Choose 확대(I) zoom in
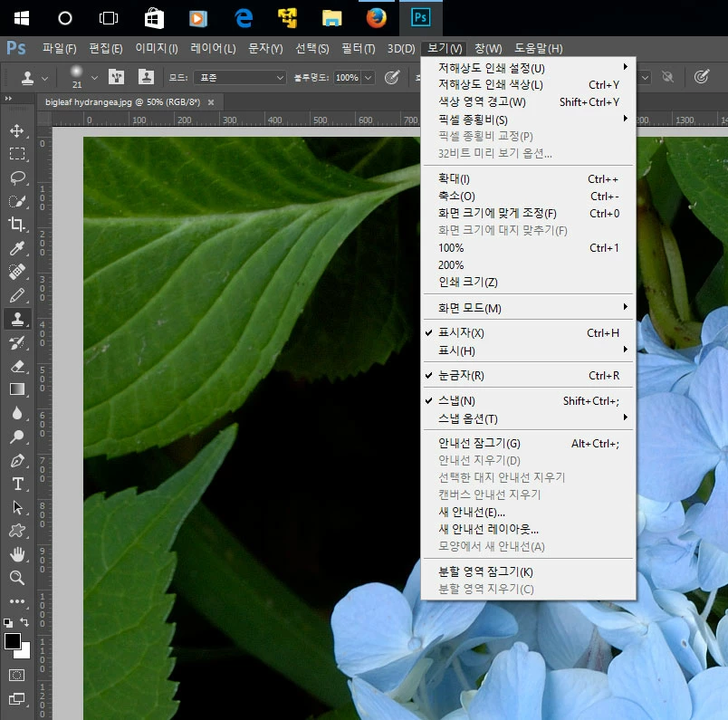 [x=529, y=178]
